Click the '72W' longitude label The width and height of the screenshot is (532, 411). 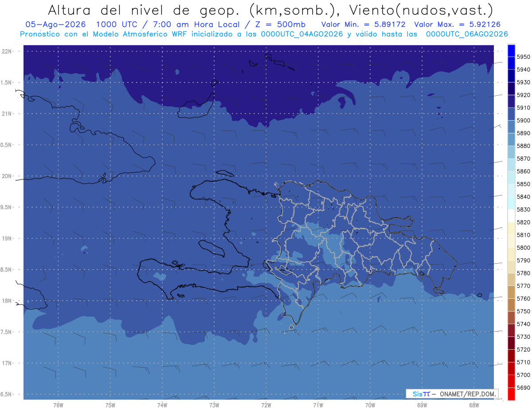pyautogui.click(x=266, y=405)
